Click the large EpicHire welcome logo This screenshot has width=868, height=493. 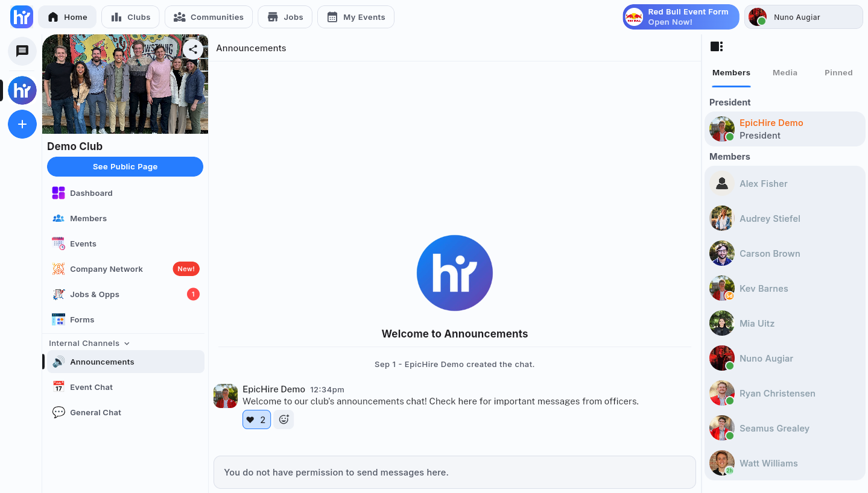click(455, 273)
